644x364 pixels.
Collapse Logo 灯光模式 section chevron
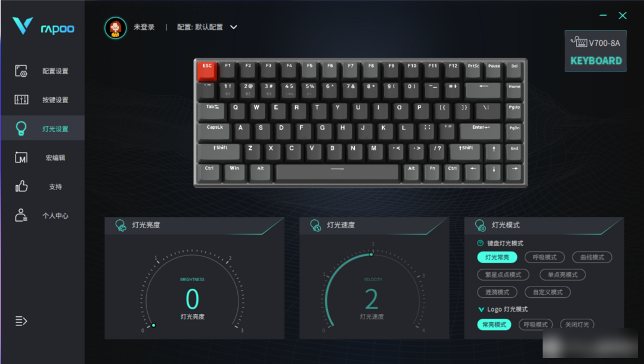click(481, 309)
